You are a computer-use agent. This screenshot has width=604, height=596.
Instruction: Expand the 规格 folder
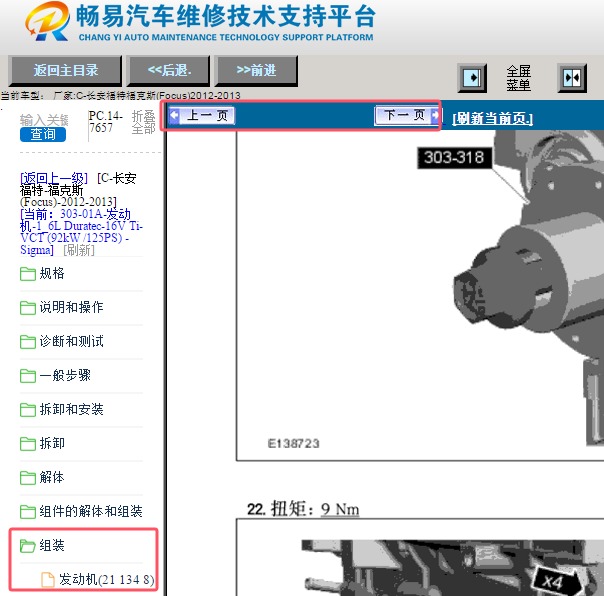click(x=52, y=274)
